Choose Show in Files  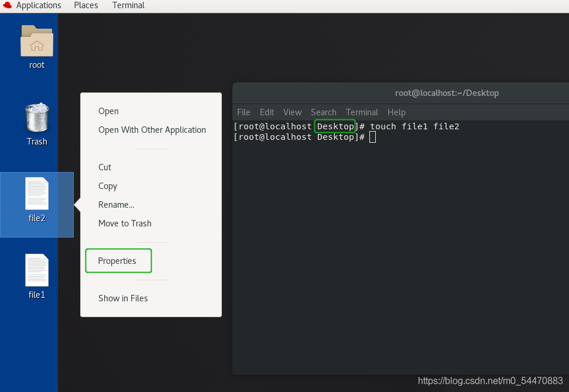click(x=123, y=298)
